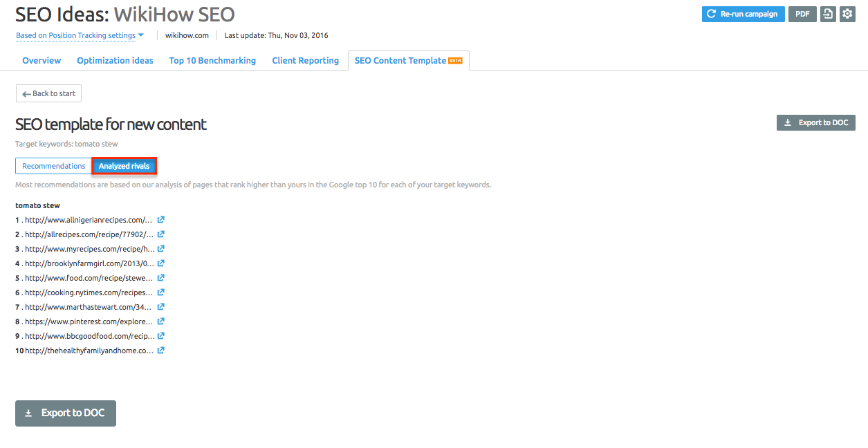Image resolution: width=868 pixels, height=448 pixels.
Task: Open the allrecipes.com/recipe/77902 link
Action: click(89, 234)
